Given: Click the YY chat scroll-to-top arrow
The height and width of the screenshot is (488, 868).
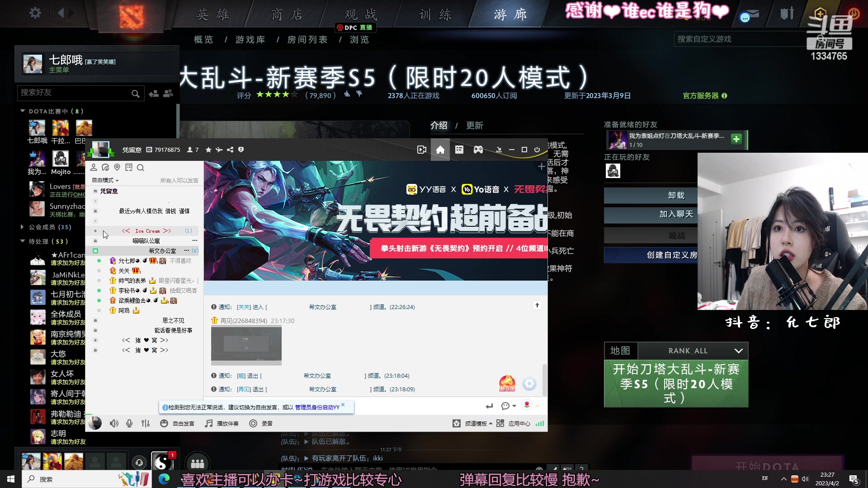Looking at the screenshot, I should pyautogui.click(x=537, y=305).
